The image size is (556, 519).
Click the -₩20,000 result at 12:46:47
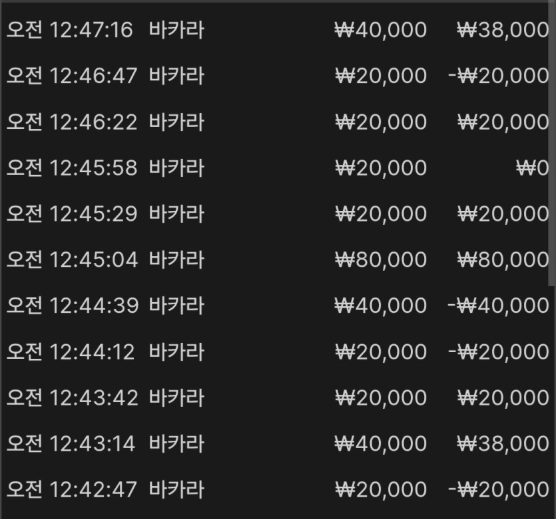pos(498,76)
